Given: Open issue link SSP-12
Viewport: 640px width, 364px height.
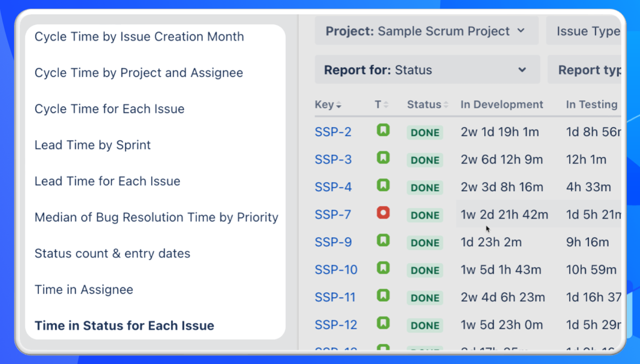Looking at the screenshot, I should coord(336,325).
